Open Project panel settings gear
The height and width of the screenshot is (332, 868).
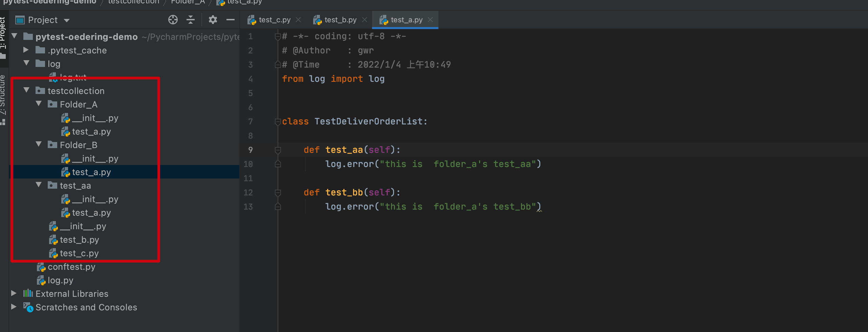click(213, 20)
